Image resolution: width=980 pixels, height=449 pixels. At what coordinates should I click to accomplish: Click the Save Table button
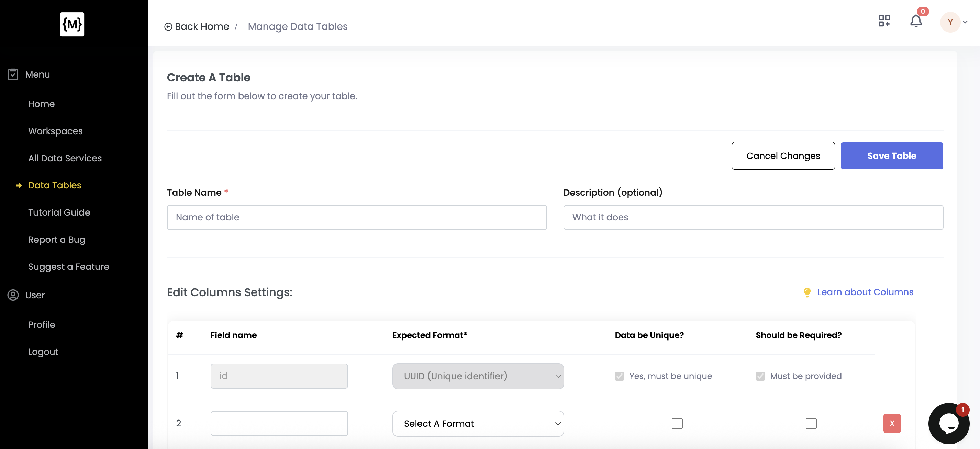891,156
